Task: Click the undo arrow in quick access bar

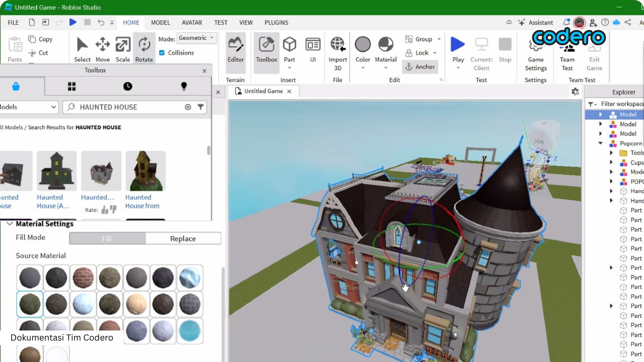Action: point(101,22)
